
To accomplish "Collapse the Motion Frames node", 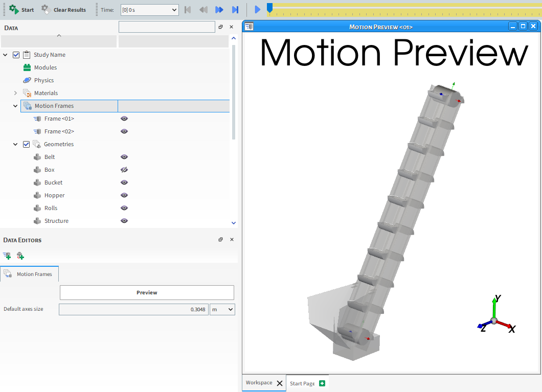I will coord(15,106).
